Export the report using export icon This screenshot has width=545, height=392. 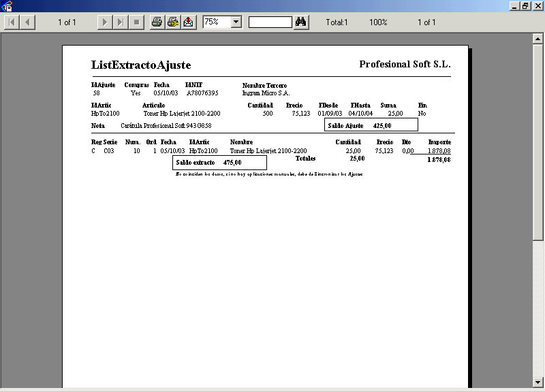[x=188, y=22]
